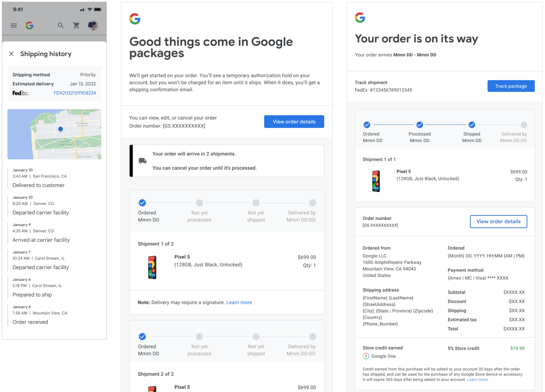Click the '{Amex | MC | Visa} **** XXXX' payment text
Viewport: 545px width, 392px height.
click(478, 278)
